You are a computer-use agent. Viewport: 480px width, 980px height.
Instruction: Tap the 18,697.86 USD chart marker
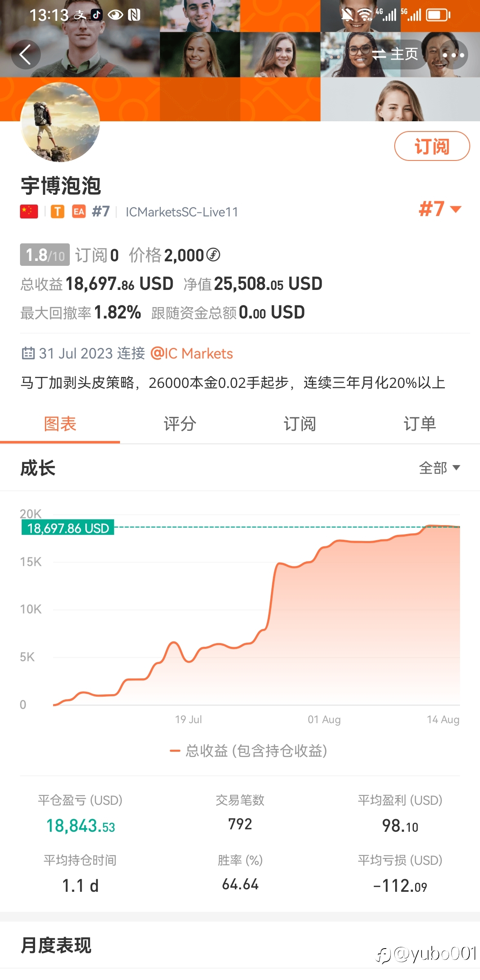pyautogui.click(x=68, y=528)
